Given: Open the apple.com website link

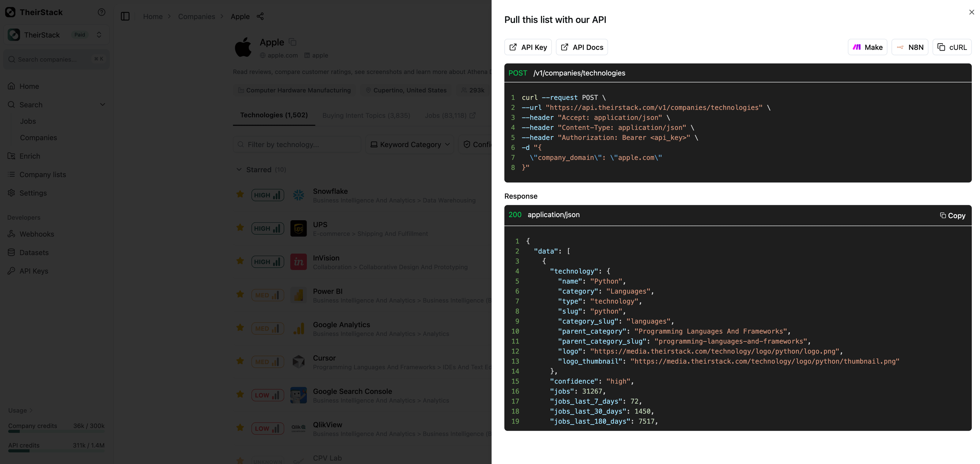Looking at the screenshot, I should (x=279, y=55).
